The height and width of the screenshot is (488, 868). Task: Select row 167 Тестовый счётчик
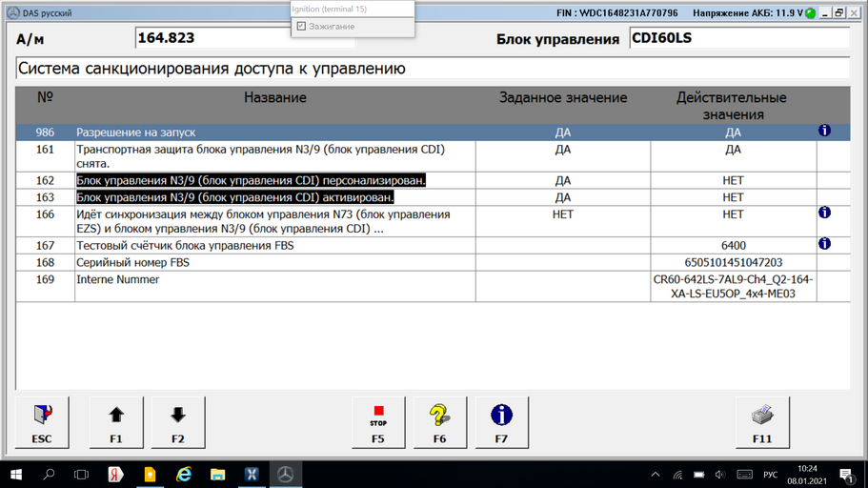tap(433, 245)
